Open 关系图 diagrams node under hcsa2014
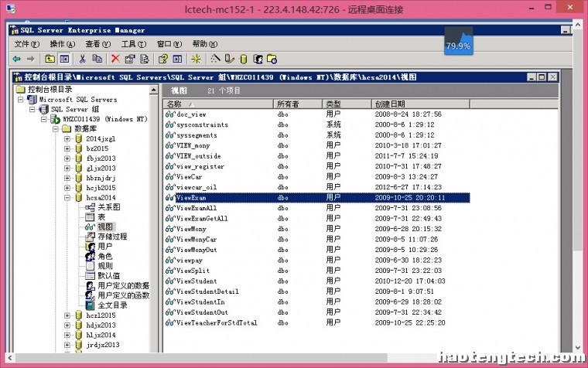The height and width of the screenshot is (368, 588). (109, 207)
